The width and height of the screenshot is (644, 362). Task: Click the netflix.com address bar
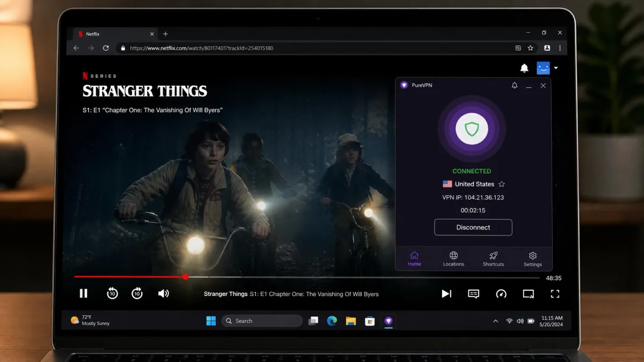pyautogui.click(x=326, y=48)
